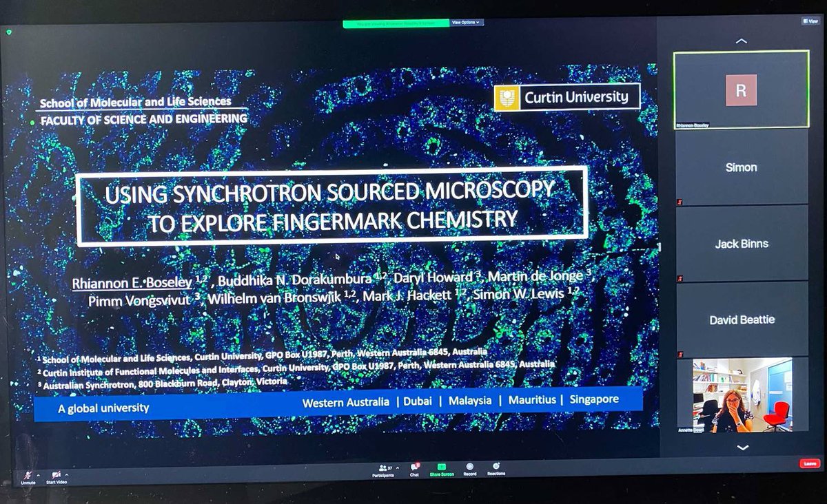Image resolution: width=827 pixels, height=504 pixels.
Task: Click the down chevron below participant thumbnails
Action: pos(742,447)
